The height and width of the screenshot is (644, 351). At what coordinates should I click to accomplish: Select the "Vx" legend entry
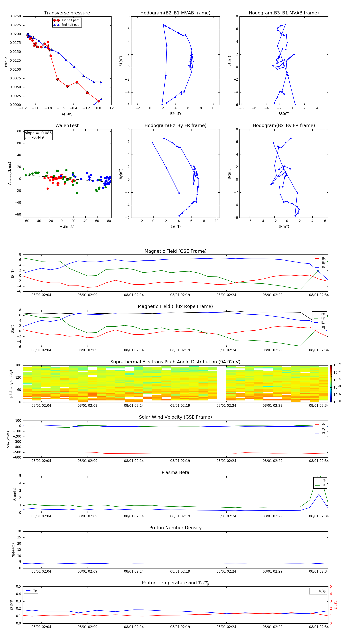(x=320, y=425)
